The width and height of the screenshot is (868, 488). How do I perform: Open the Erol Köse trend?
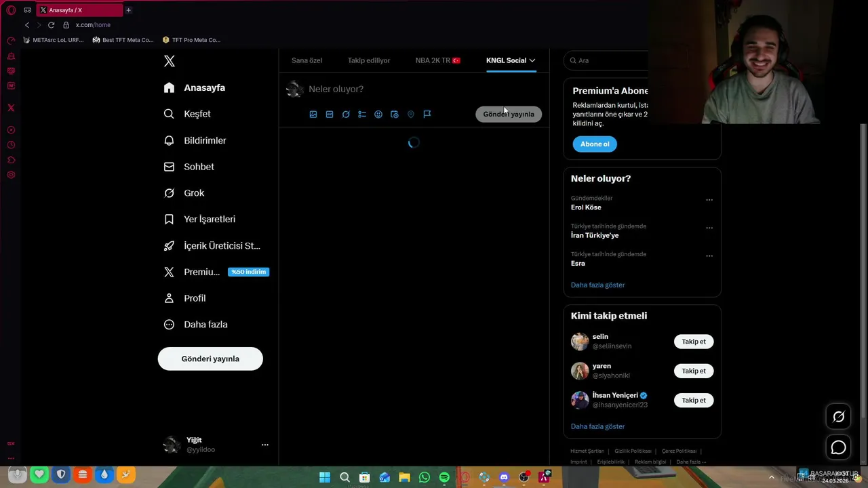tap(586, 207)
